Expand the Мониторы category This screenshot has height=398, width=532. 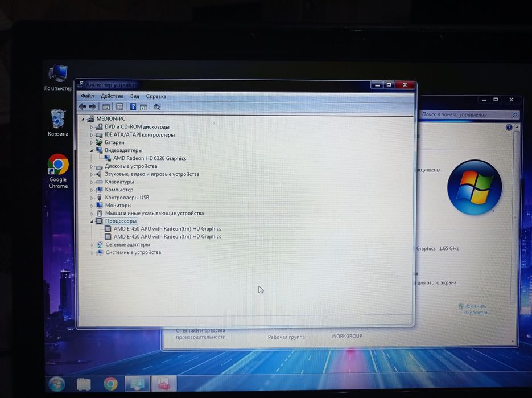pos(92,206)
